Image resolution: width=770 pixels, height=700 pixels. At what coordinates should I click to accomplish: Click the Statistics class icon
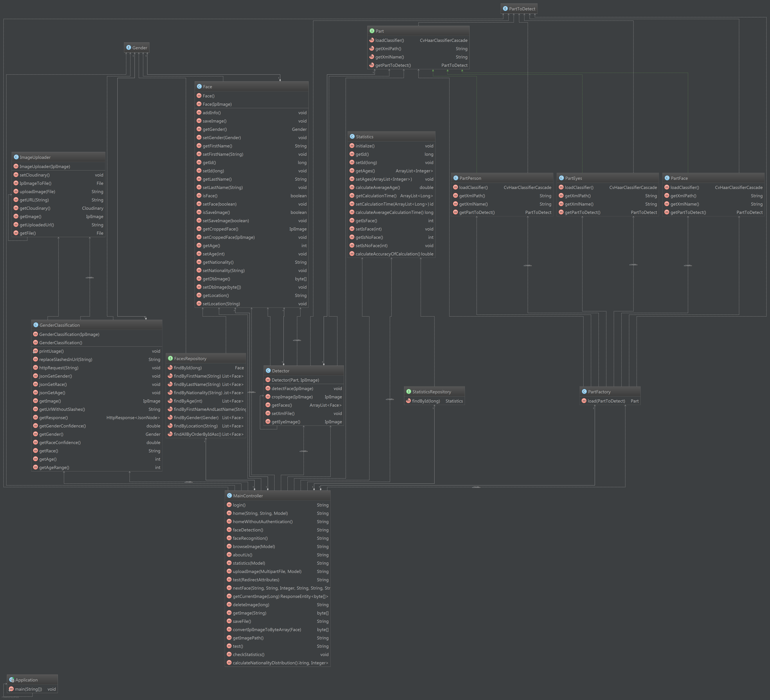(x=352, y=137)
